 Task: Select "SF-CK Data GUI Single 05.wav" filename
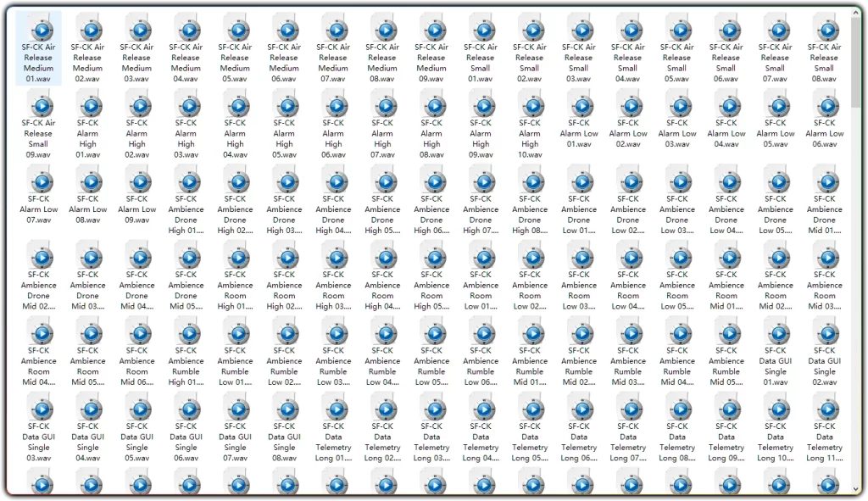click(x=136, y=443)
